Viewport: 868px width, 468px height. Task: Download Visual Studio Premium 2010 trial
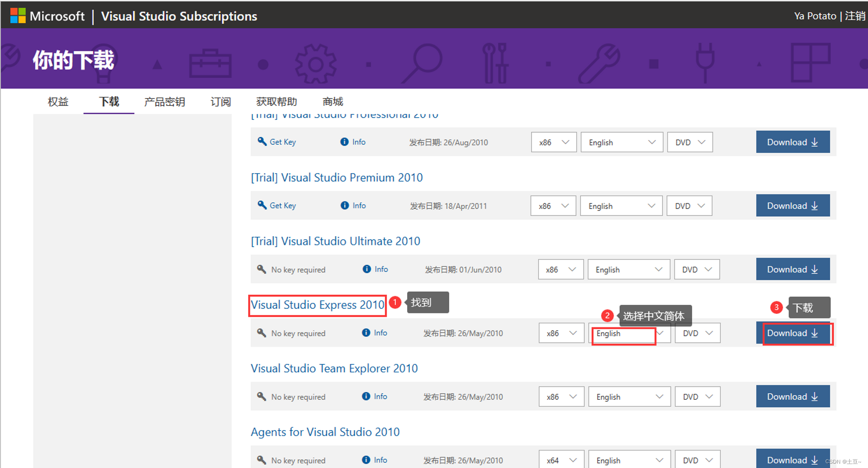(793, 205)
